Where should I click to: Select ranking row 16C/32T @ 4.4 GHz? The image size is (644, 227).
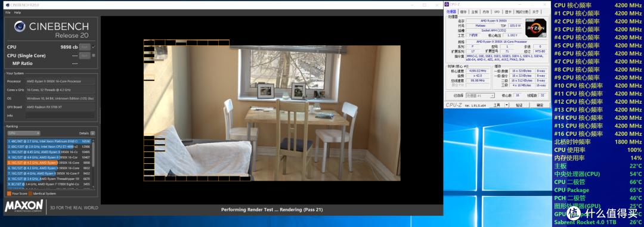(x=49, y=157)
